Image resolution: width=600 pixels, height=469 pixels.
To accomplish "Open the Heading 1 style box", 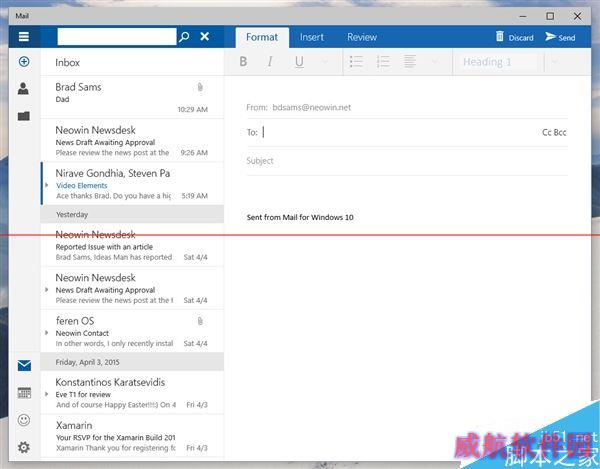I will click(498, 62).
